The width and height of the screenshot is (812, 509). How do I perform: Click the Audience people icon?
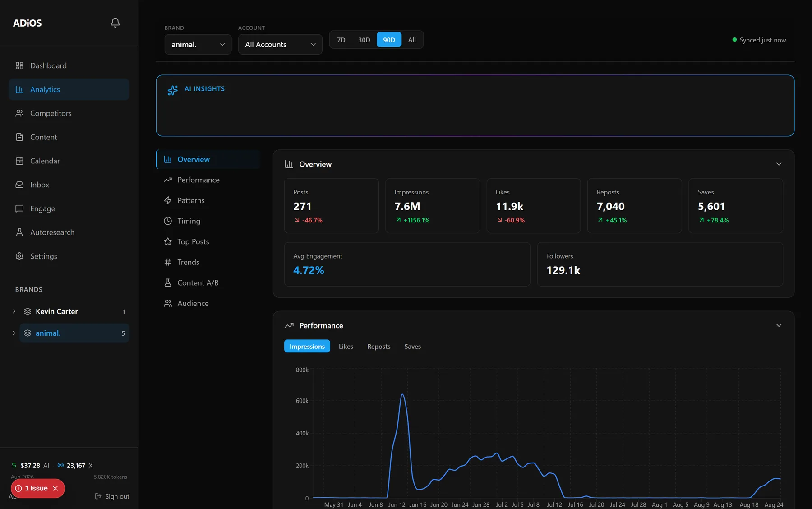pyautogui.click(x=168, y=303)
